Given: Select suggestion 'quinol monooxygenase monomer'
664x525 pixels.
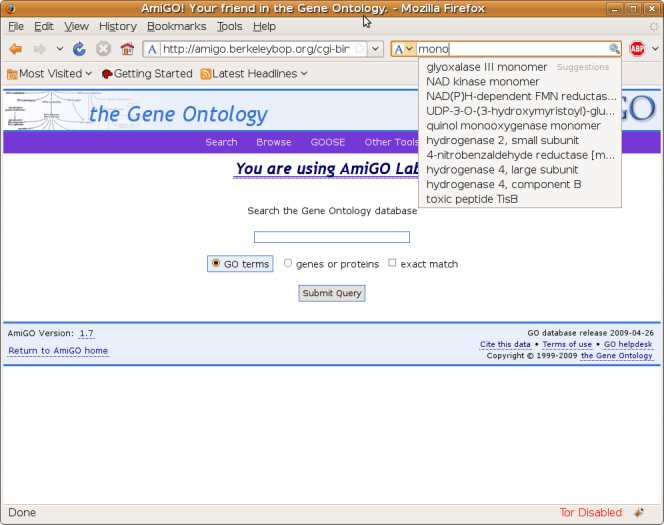Looking at the screenshot, I should [x=520, y=126].
